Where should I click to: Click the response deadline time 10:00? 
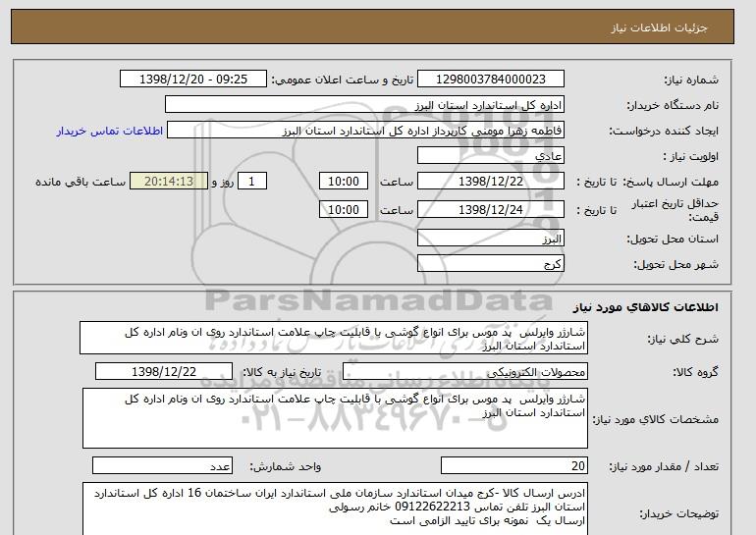point(344,182)
